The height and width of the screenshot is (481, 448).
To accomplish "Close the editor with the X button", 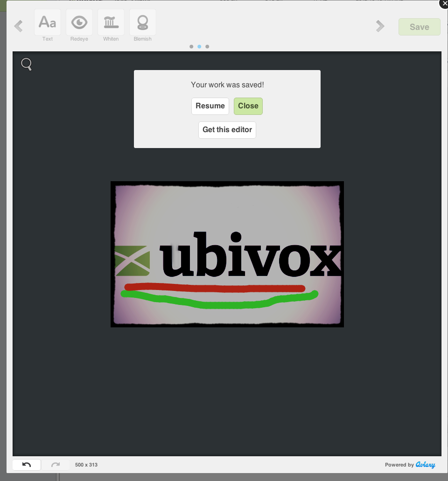I will 444,4.
